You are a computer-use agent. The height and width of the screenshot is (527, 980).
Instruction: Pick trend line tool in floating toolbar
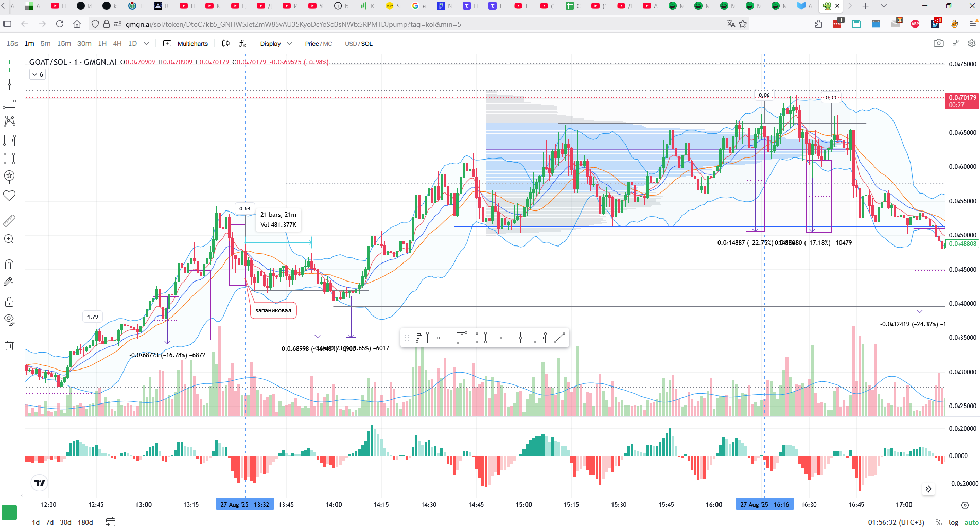pyautogui.click(x=559, y=338)
